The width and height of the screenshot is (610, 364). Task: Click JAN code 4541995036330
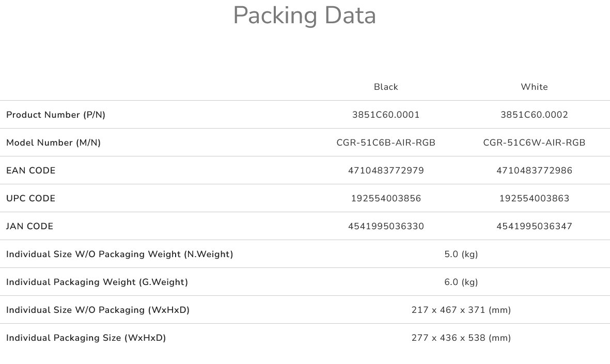(386, 227)
